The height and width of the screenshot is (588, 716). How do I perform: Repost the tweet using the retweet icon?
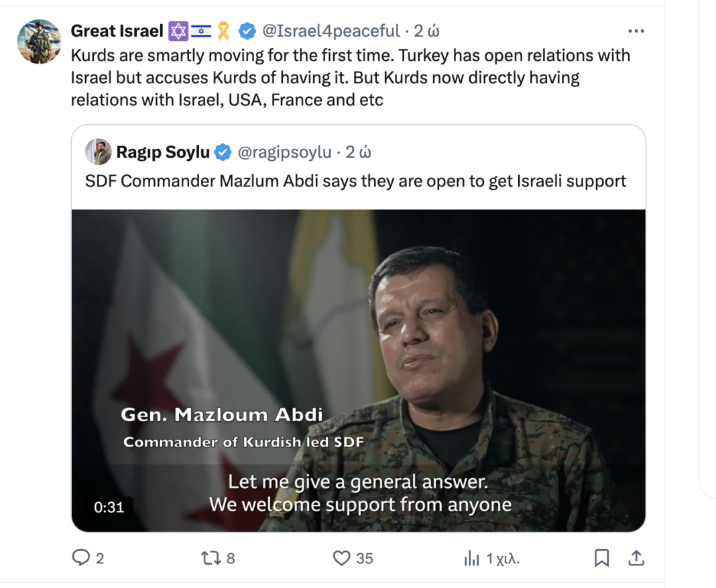[x=210, y=558]
